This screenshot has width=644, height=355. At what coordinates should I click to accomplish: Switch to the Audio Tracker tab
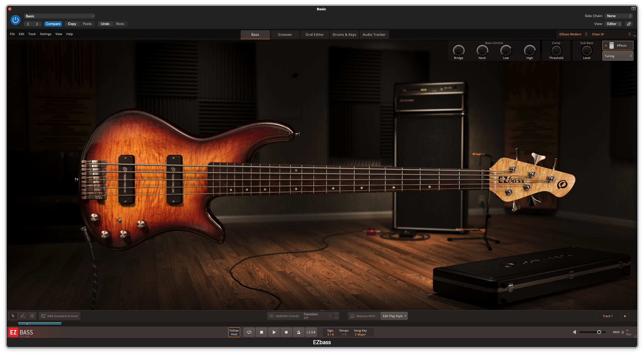pyautogui.click(x=374, y=35)
